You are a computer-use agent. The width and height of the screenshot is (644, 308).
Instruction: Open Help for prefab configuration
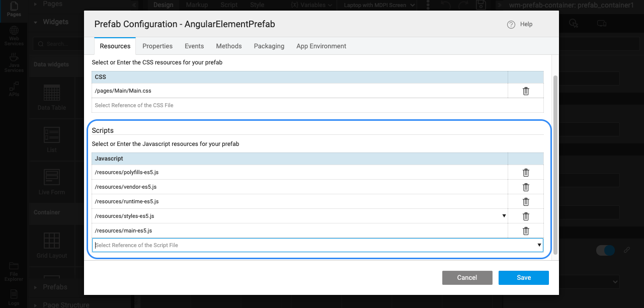point(520,24)
